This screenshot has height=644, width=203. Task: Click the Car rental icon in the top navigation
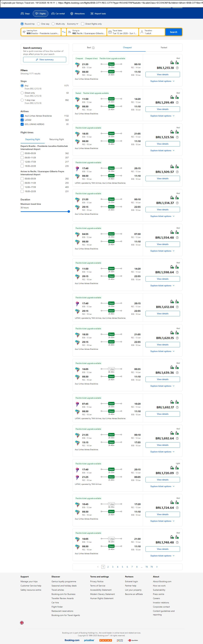coord(53,14)
